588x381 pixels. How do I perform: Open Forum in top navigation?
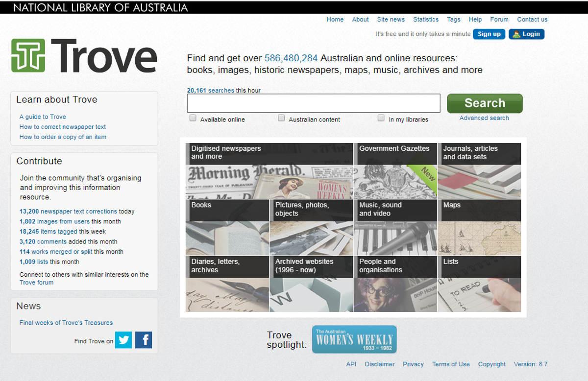[499, 20]
